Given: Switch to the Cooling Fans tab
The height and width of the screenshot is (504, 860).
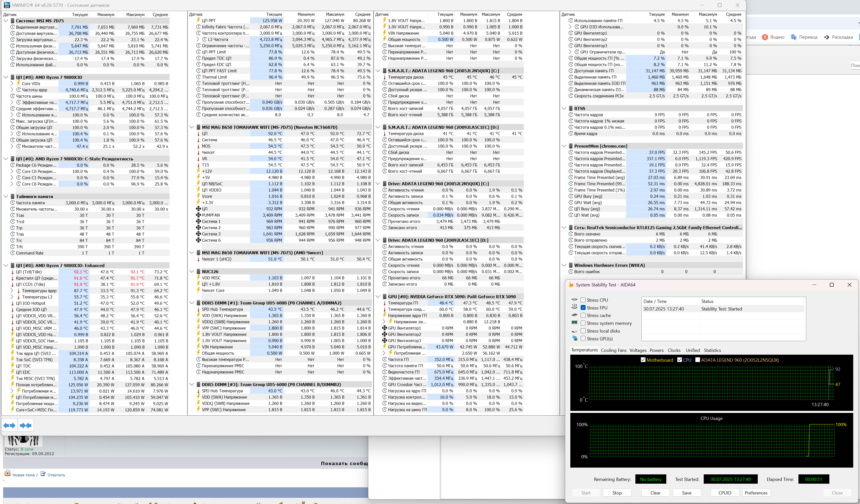Looking at the screenshot, I should (x=613, y=350).
